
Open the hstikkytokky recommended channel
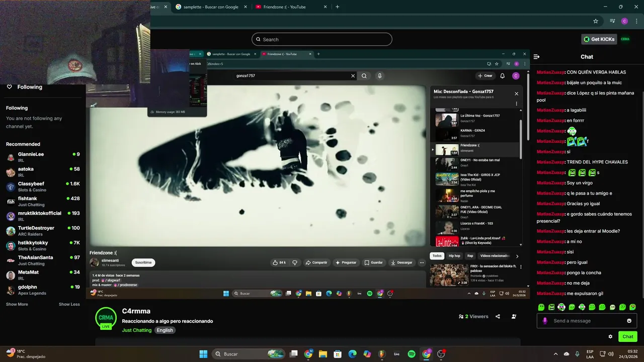(43, 245)
